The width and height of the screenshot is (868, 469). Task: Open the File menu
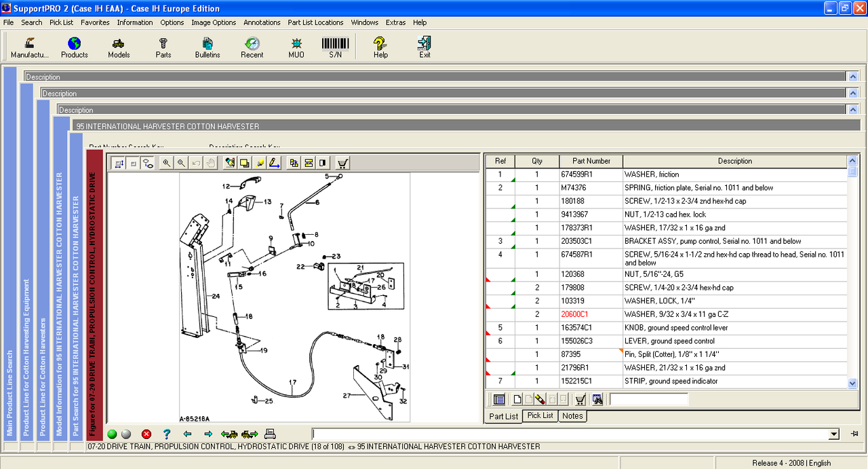8,22
